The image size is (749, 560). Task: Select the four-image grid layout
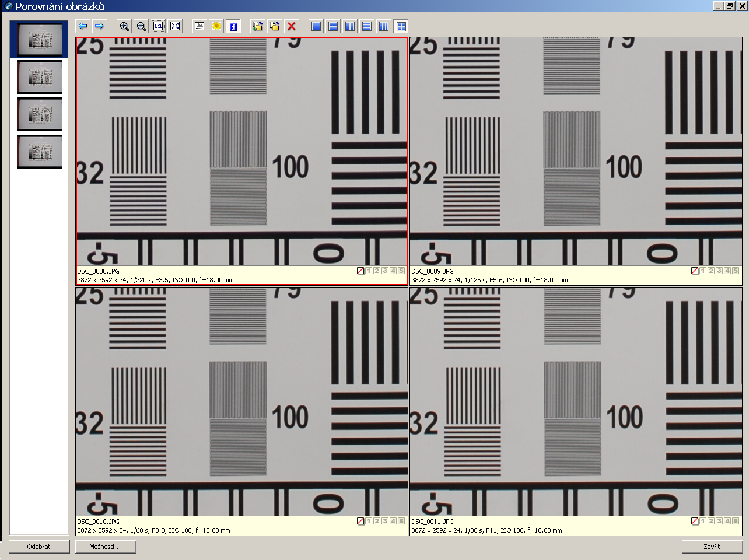[x=401, y=26]
